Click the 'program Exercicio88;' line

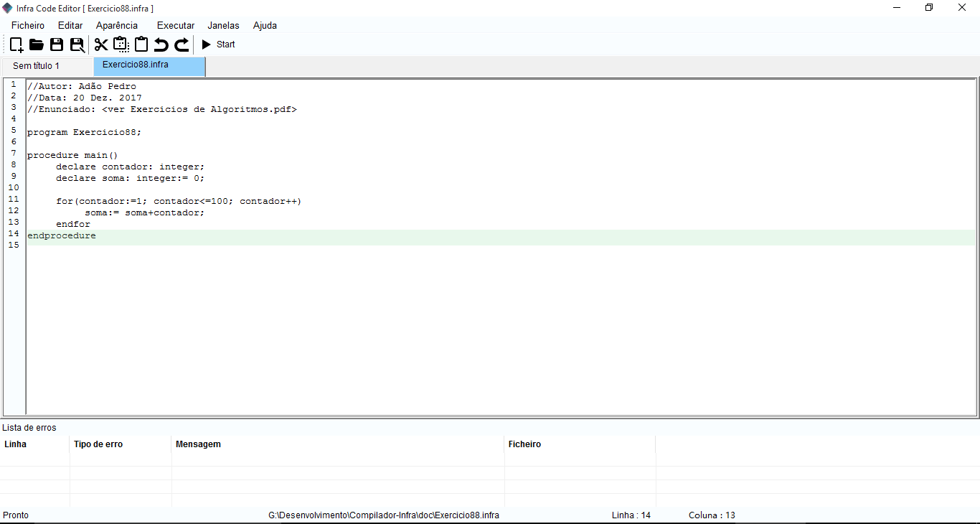pyautogui.click(x=85, y=132)
